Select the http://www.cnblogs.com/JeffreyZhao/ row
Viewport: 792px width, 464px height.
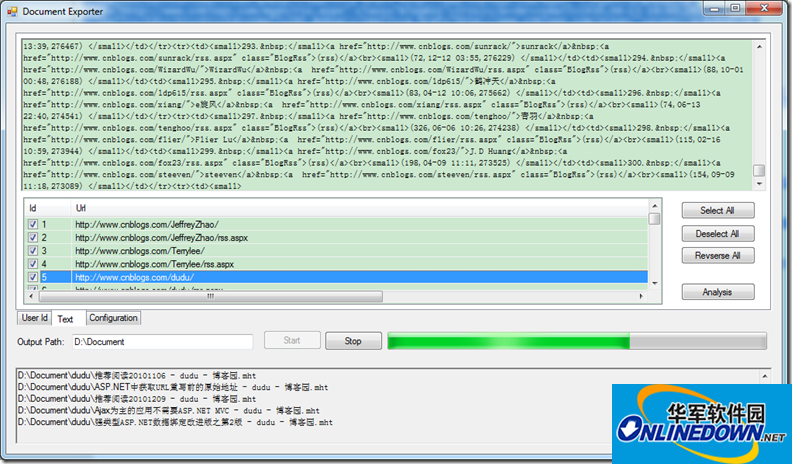coord(336,224)
